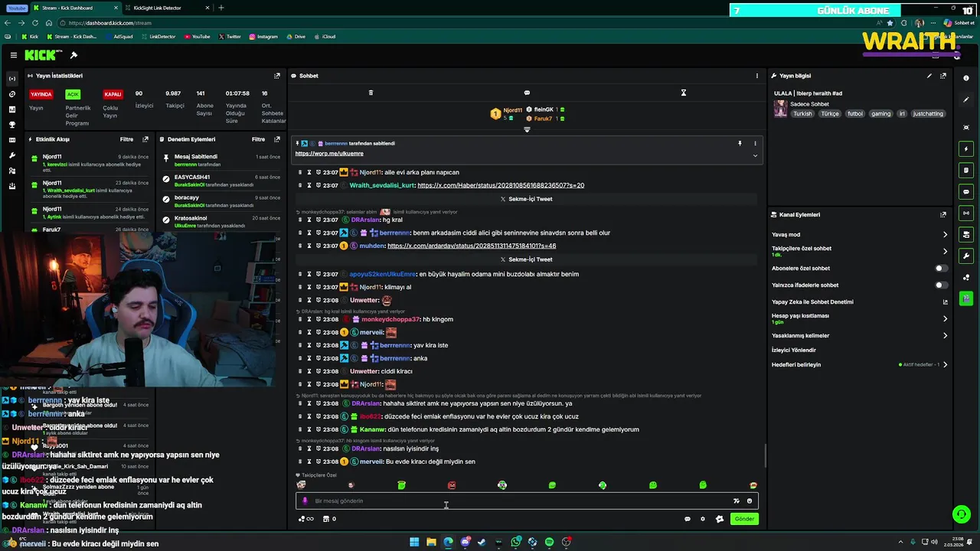Image resolution: width=980 pixels, height=551 pixels.
Task: Open muhden's x.com ardardav link
Action: click(472, 246)
